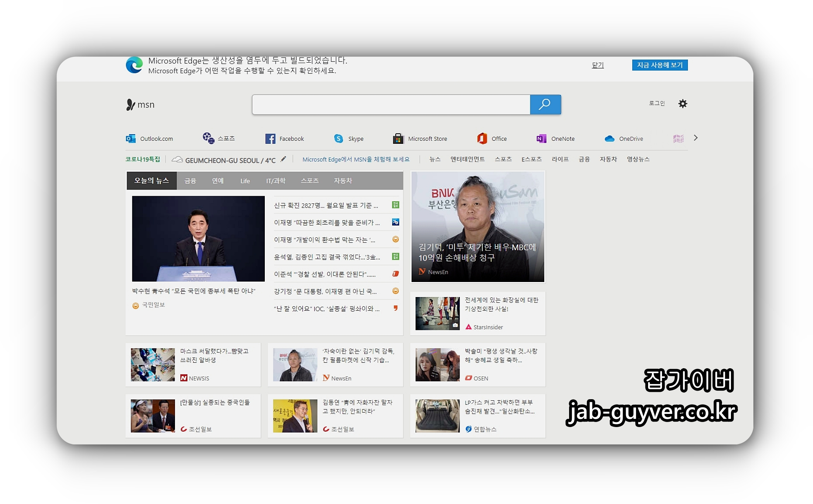Screen dimensions: 813x504
Task: Open the Facebook shortcut icon
Action: click(x=270, y=138)
